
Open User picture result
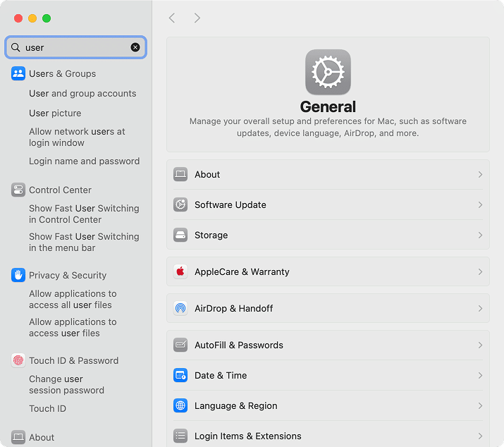coord(55,114)
